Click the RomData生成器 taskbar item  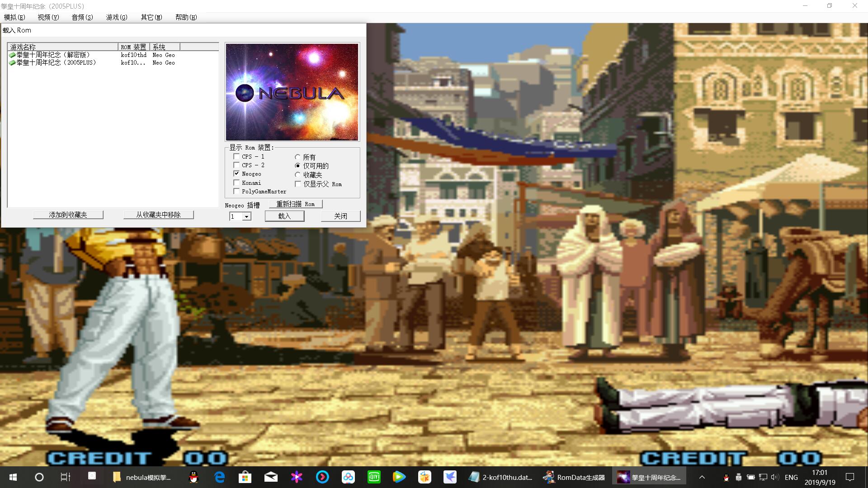tap(574, 477)
